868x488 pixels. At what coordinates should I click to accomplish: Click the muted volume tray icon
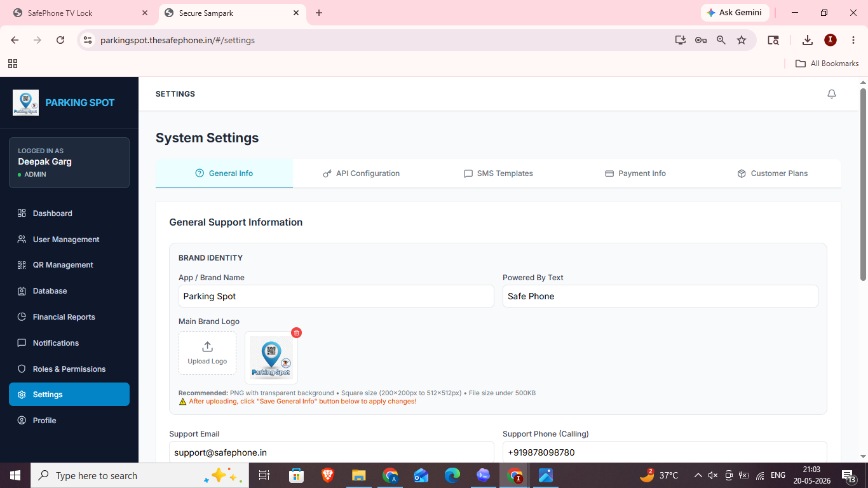click(x=713, y=475)
